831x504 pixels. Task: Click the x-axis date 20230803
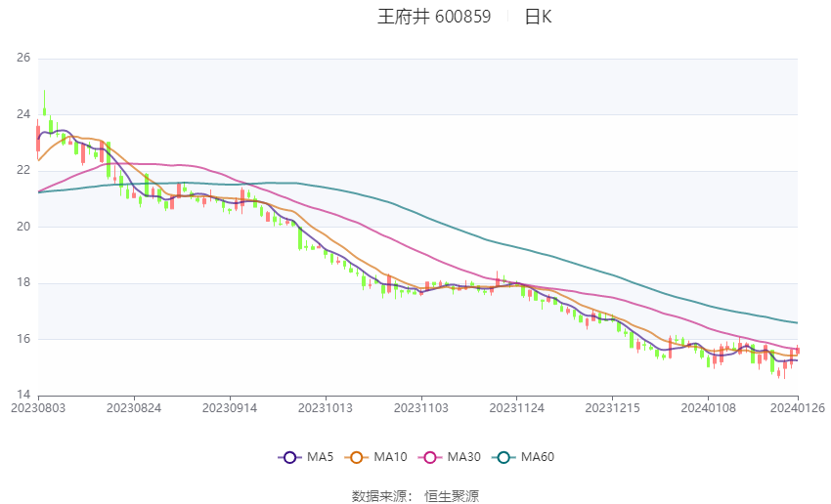pyautogui.click(x=38, y=408)
